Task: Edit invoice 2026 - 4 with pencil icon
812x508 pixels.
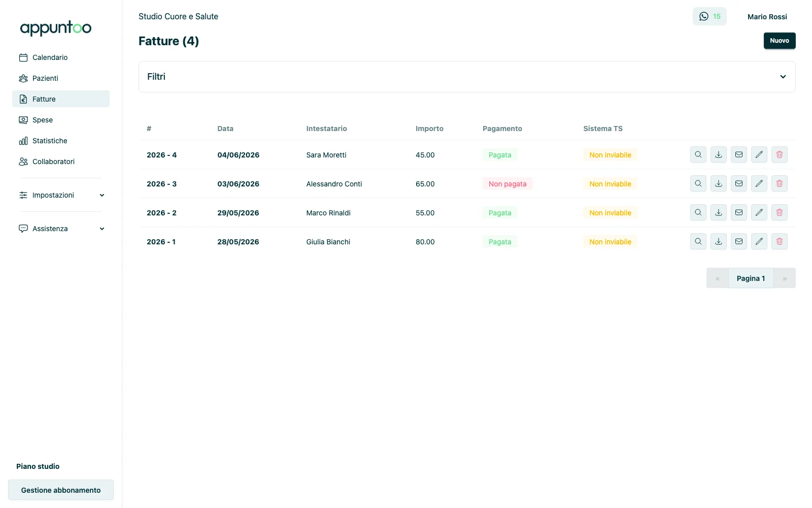Action: pos(759,154)
